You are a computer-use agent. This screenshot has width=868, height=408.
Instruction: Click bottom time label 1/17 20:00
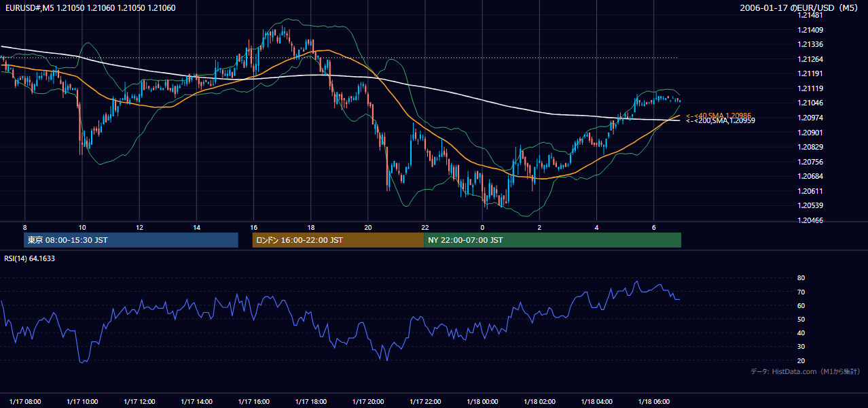[369, 401]
